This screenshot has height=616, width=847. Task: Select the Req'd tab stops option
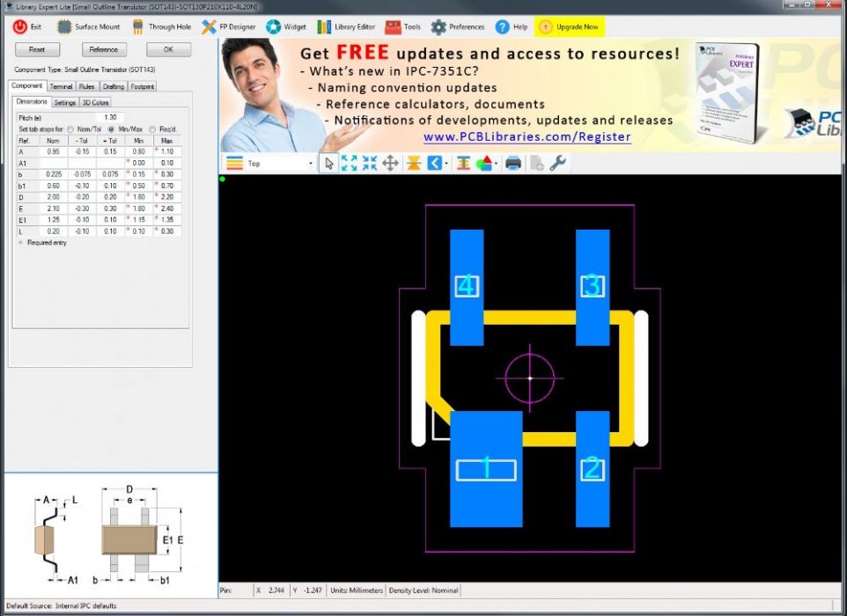pyautogui.click(x=152, y=129)
